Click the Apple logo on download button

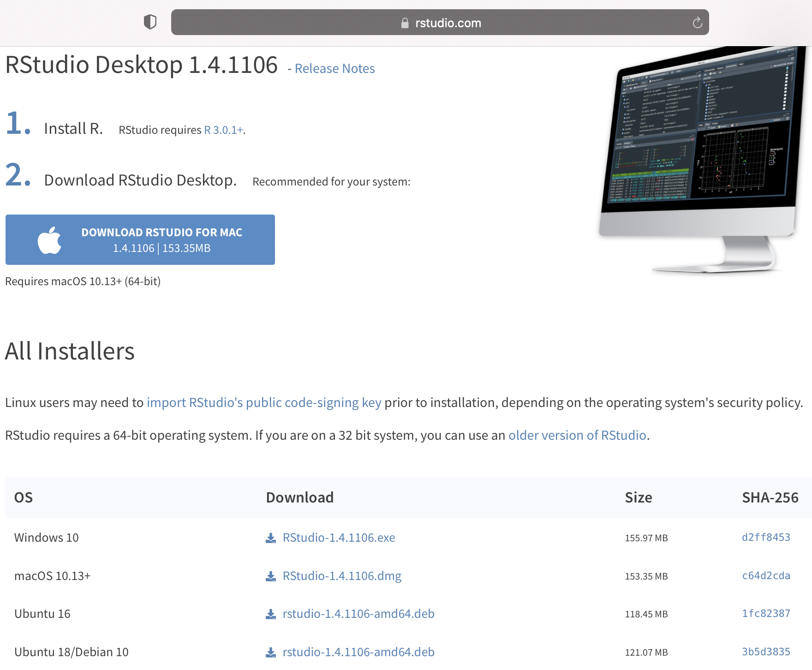click(x=49, y=240)
